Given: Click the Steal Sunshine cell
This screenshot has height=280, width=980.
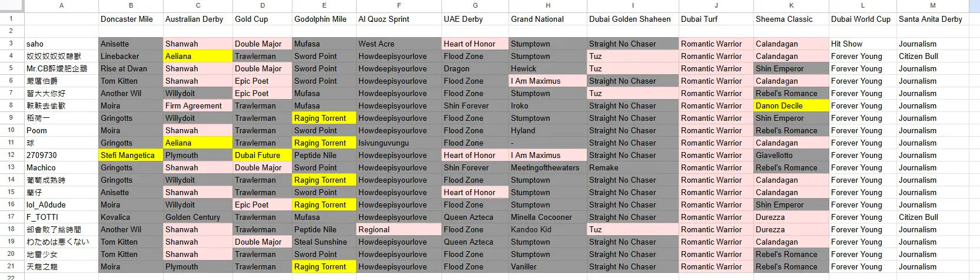Looking at the screenshot, I should coord(324,242).
